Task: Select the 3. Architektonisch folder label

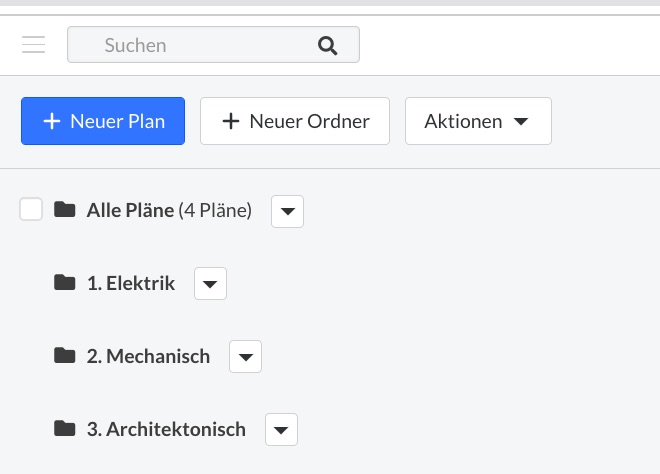Action: 166,429
